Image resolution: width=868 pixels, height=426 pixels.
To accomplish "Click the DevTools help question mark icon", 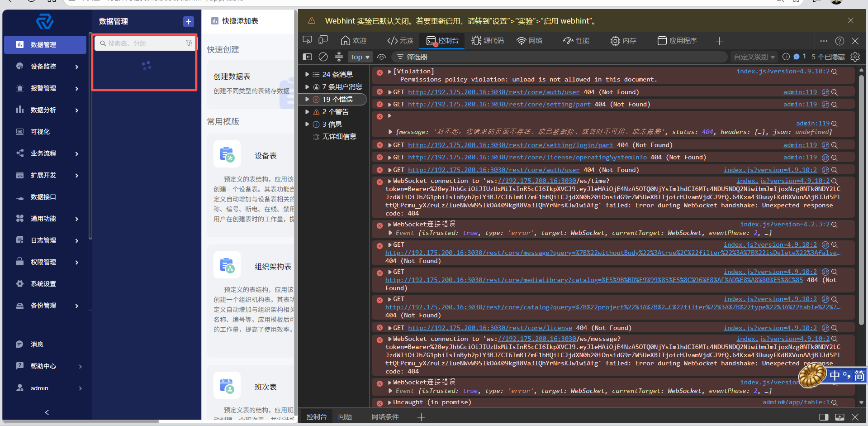I will [840, 41].
